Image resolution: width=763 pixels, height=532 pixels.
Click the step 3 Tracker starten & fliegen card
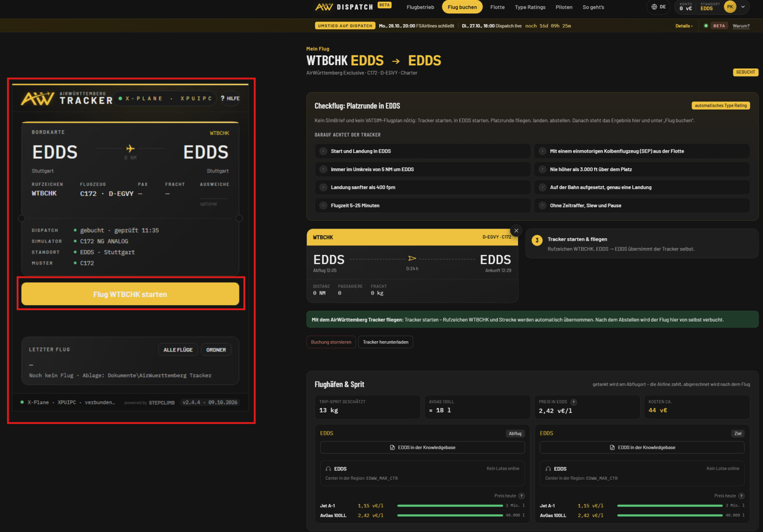[x=642, y=244]
